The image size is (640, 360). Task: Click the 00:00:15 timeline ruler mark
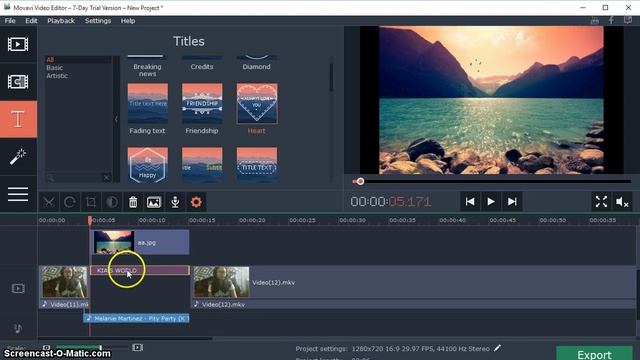click(x=202, y=220)
